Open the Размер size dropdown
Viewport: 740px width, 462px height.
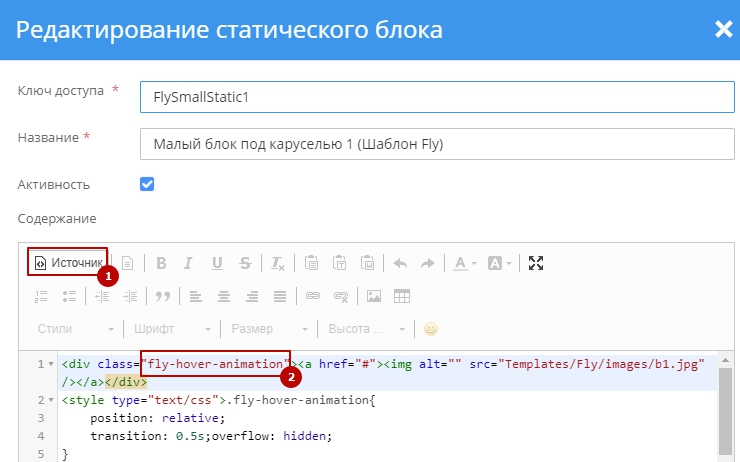tap(267, 328)
